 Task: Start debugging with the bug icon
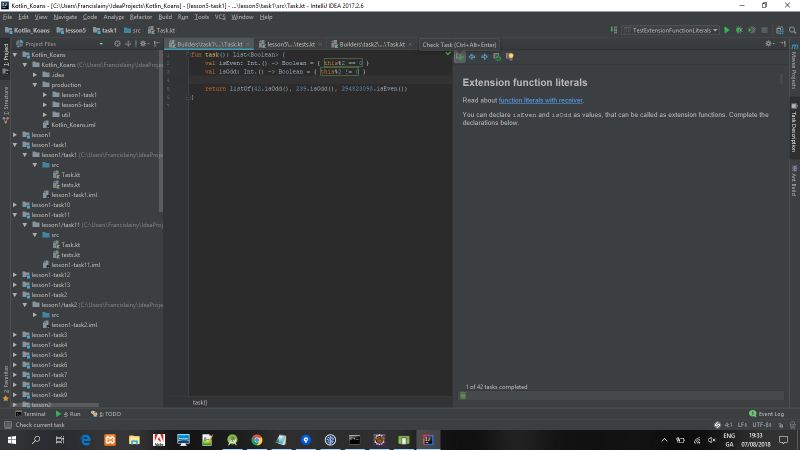[x=739, y=30]
